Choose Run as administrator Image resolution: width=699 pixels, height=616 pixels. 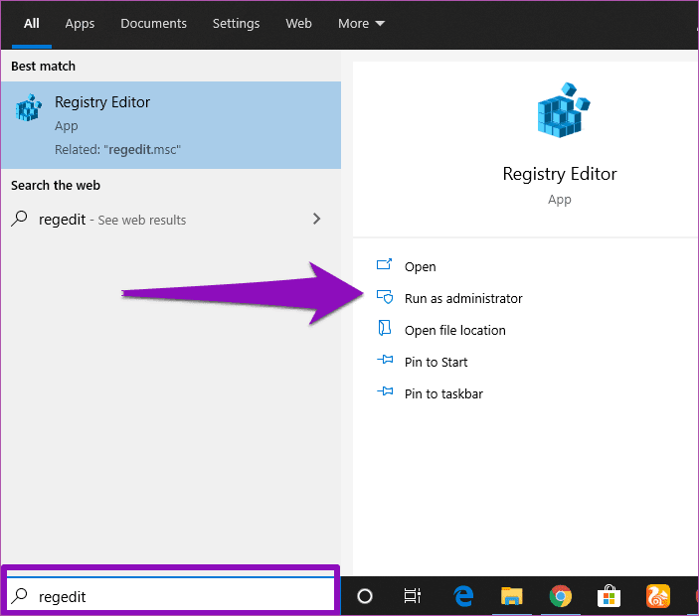tap(463, 298)
